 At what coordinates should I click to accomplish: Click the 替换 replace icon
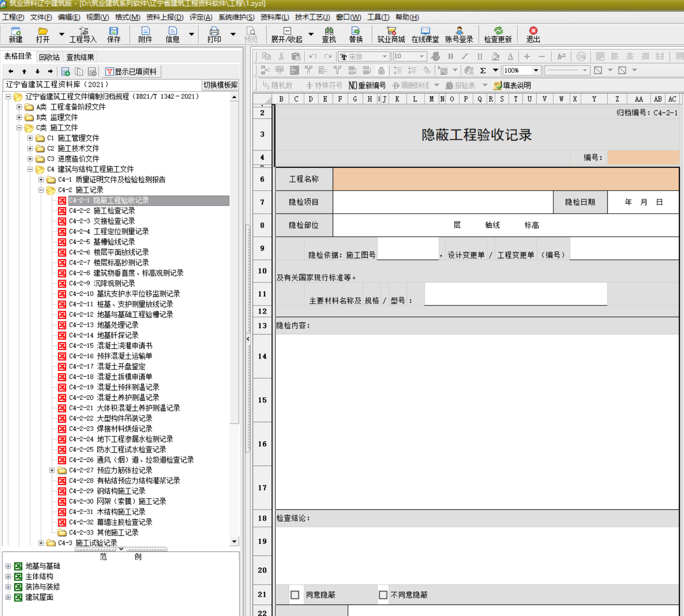tap(355, 35)
